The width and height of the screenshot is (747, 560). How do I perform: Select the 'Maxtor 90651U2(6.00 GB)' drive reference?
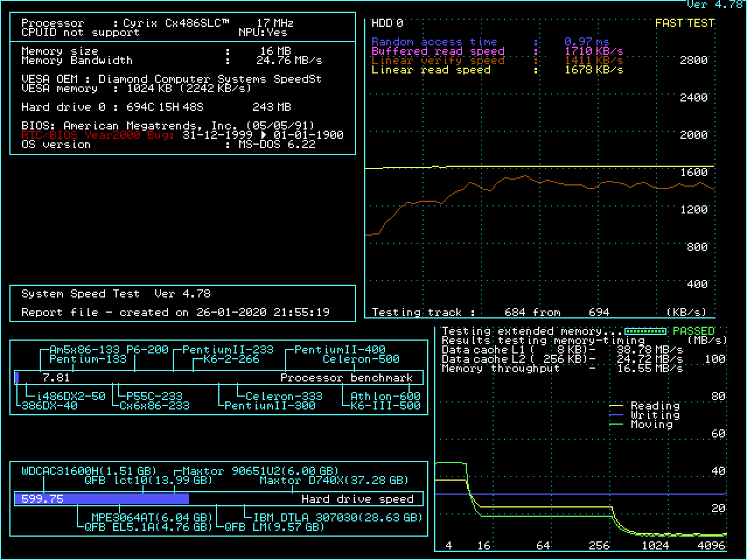(x=261, y=471)
